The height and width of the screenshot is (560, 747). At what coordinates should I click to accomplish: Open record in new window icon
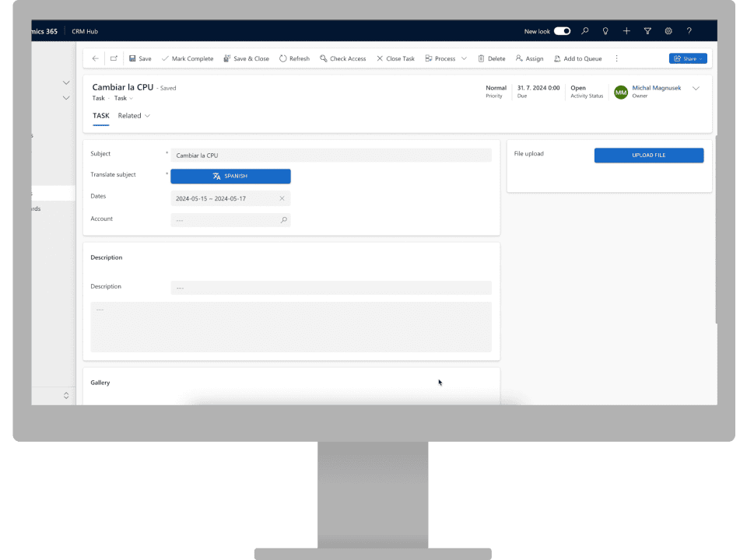114,58
